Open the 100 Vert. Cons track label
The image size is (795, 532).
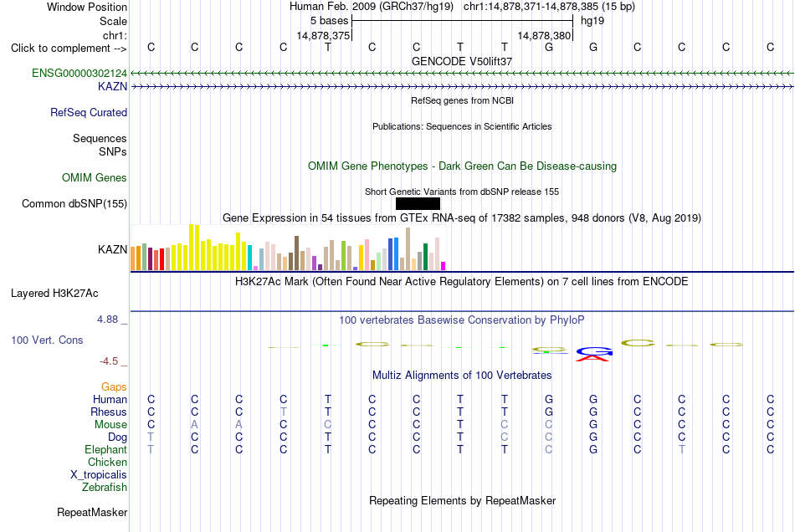[x=47, y=340]
